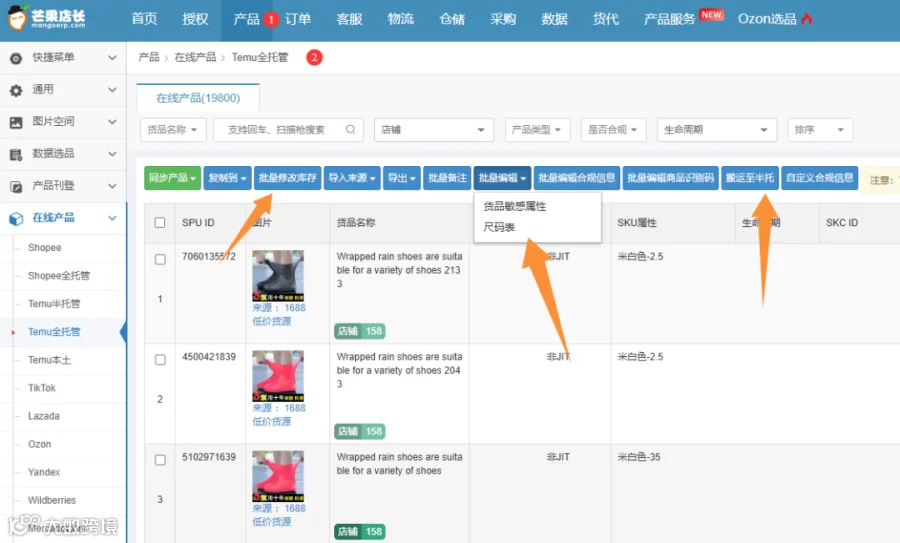Image resolution: width=900 pixels, height=543 pixels.
Task: Select all rows with header checkbox
Action: (x=160, y=223)
